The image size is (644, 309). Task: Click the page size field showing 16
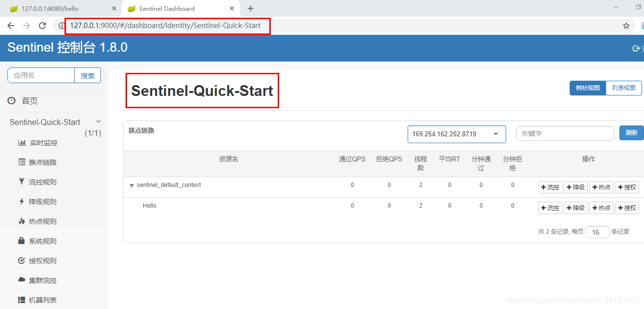pyautogui.click(x=598, y=232)
